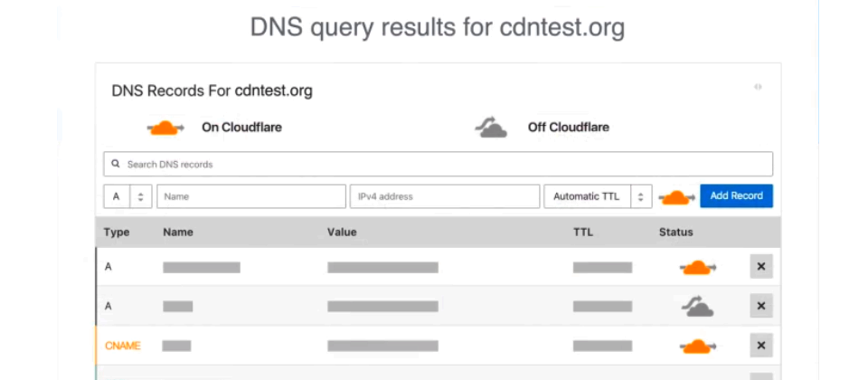Image resolution: width=868 pixels, height=380 pixels.
Task: Click the Name input field
Action: [251, 196]
